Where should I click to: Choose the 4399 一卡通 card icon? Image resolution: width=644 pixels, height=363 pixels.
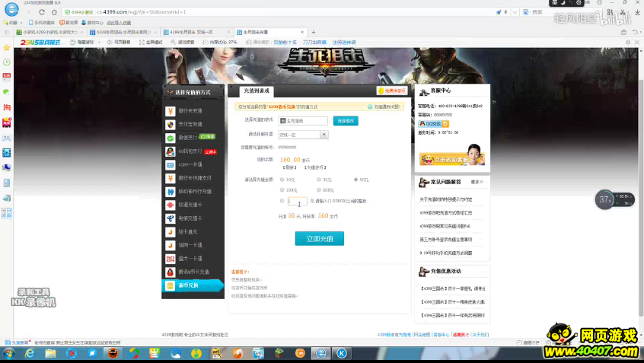click(171, 164)
